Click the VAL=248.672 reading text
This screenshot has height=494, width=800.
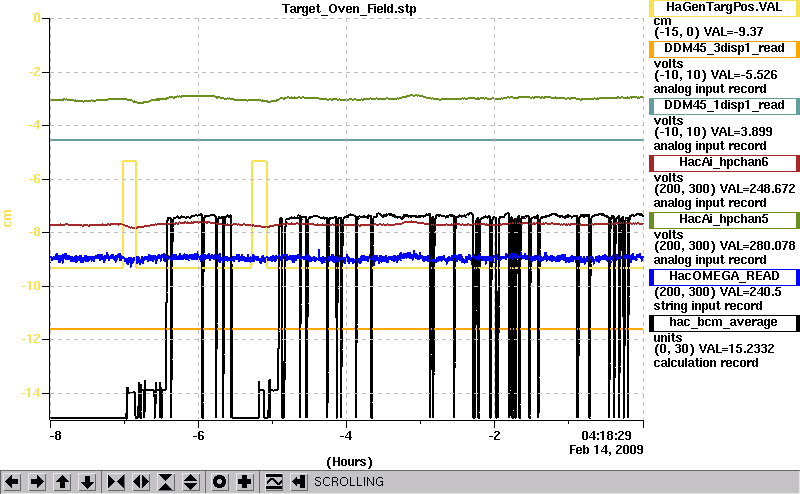pyautogui.click(x=757, y=189)
